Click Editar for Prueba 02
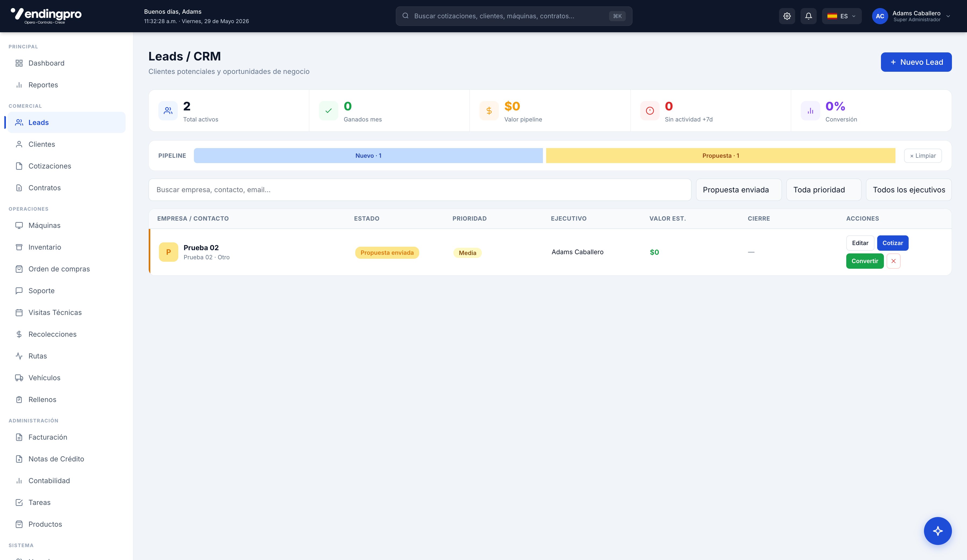The height and width of the screenshot is (560, 967). pos(860,243)
